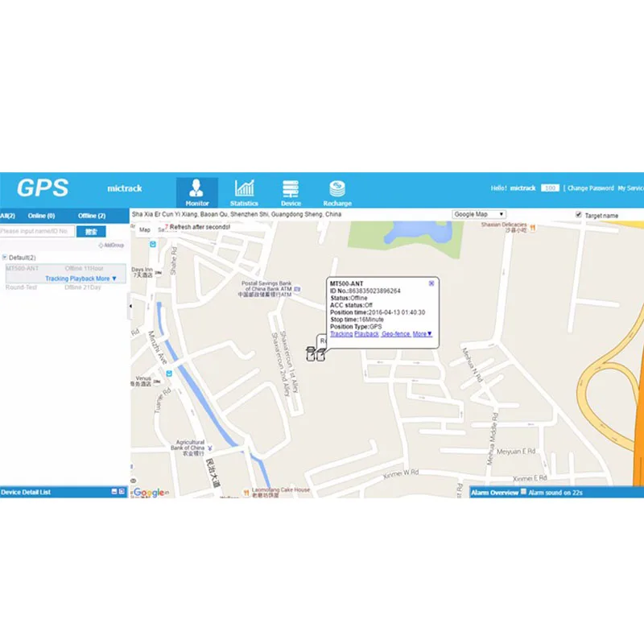The image size is (644, 644).
Task: Expand More dropdown in the MT500-ANT list row
Action: click(x=106, y=279)
